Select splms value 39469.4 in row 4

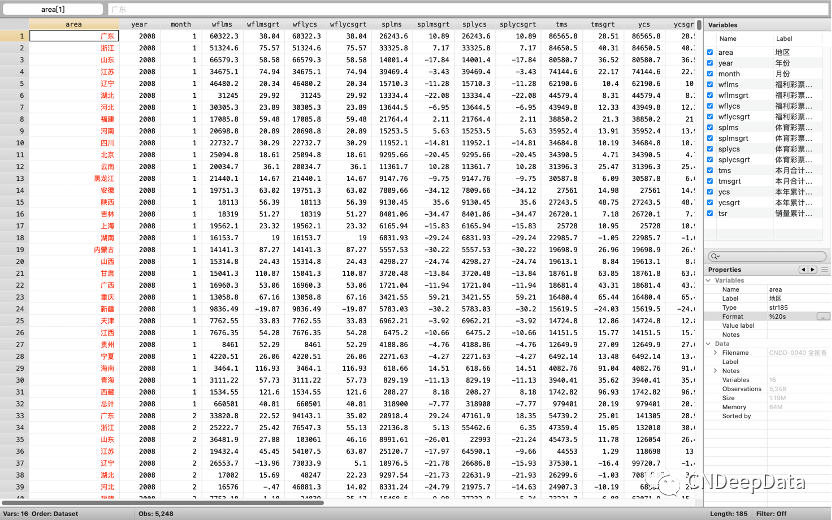click(x=391, y=72)
